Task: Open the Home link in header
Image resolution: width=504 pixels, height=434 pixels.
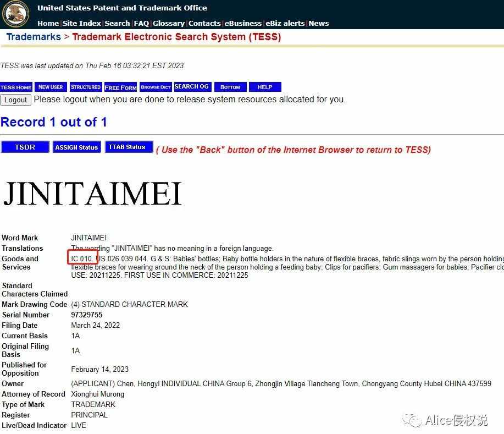Action: click(x=48, y=24)
